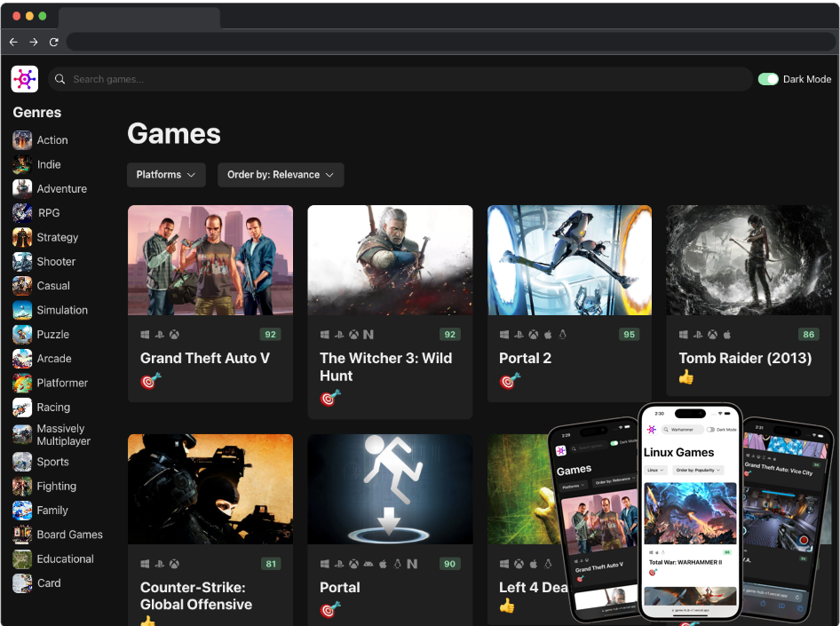The height and width of the screenshot is (626, 840).
Task: Open the Counter-Strike cover image
Action: tap(210, 489)
